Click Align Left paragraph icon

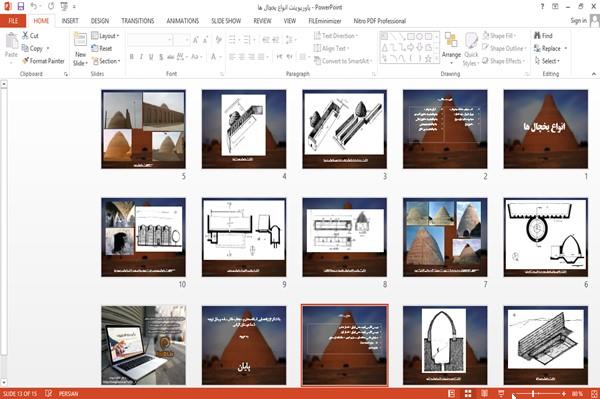click(x=232, y=57)
